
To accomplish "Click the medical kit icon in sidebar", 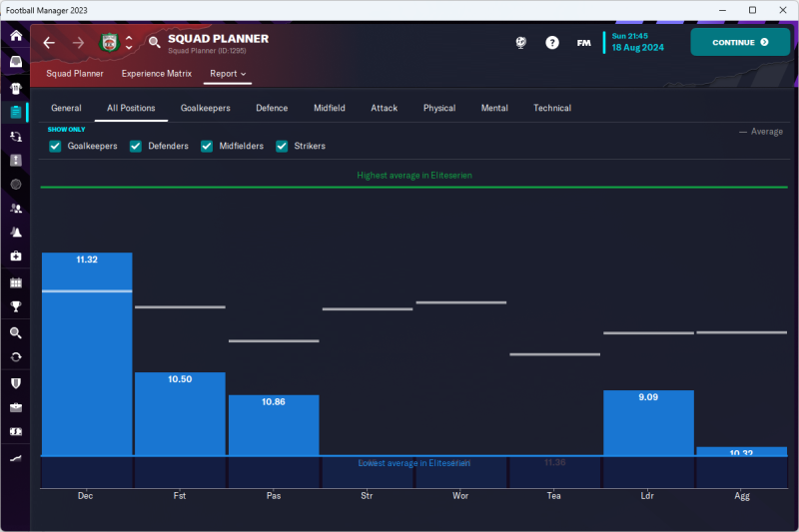I will tap(16, 257).
